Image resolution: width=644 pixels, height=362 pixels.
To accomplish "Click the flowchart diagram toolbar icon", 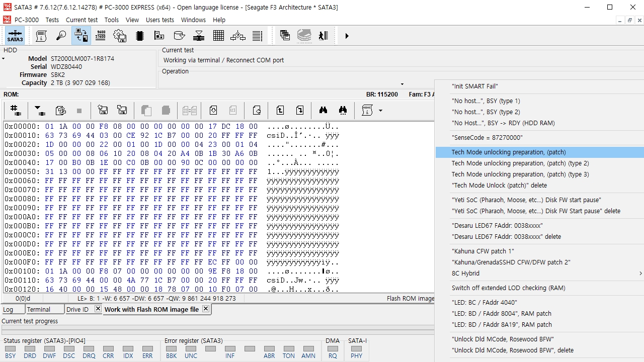I will point(238,36).
